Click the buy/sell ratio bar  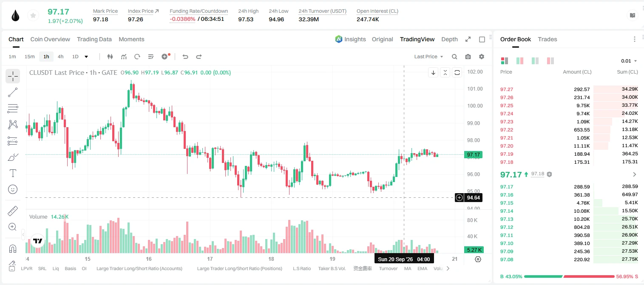click(569, 276)
